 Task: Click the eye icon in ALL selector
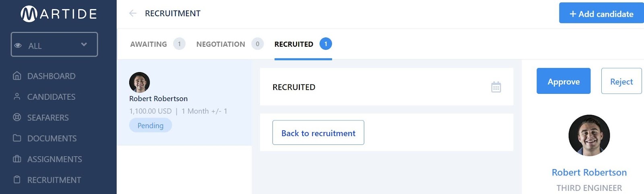tap(18, 45)
